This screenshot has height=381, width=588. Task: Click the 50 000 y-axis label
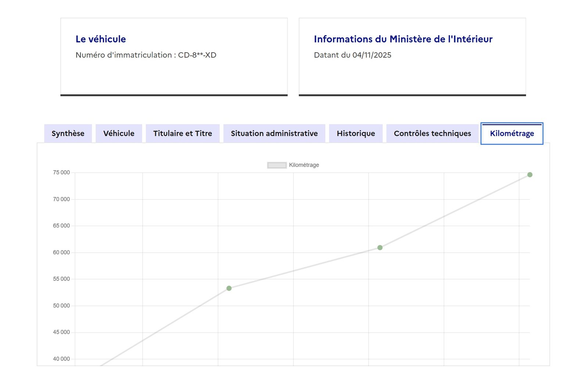pos(61,306)
